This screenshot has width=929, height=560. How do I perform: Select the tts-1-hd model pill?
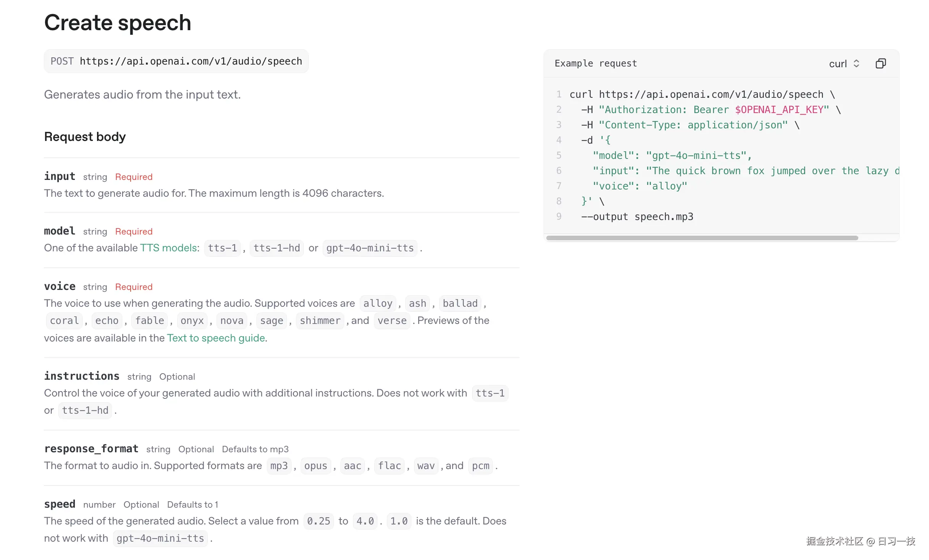(x=276, y=248)
